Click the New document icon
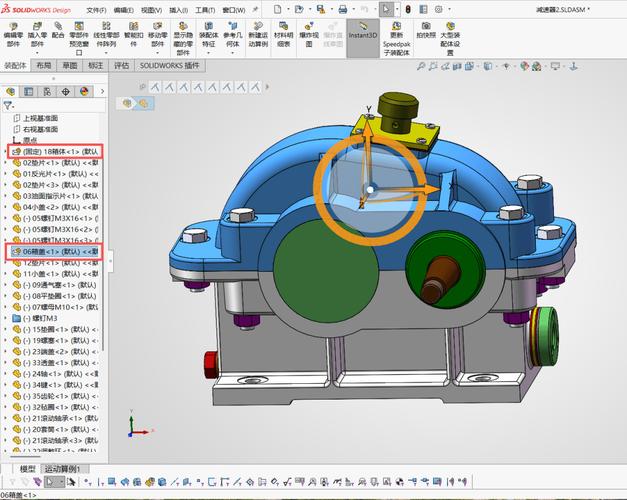Image resolution: width=627 pixels, height=500 pixels. tap(278, 9)
